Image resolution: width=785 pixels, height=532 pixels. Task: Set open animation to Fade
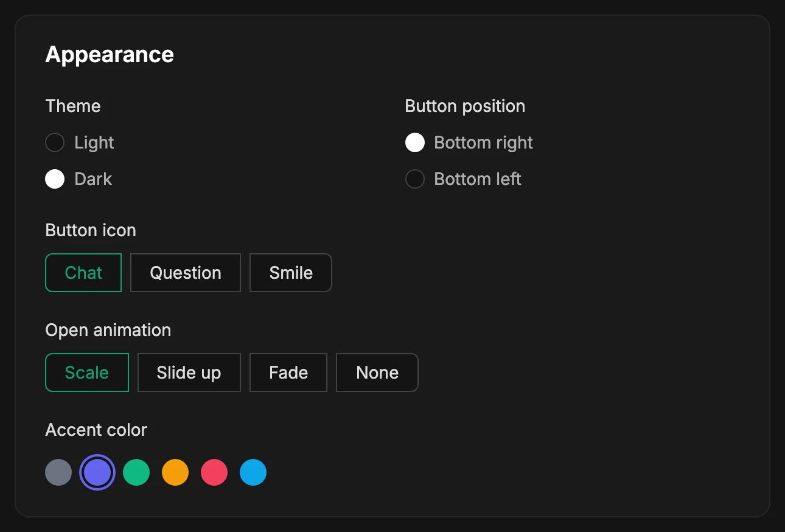coord(288,373)
